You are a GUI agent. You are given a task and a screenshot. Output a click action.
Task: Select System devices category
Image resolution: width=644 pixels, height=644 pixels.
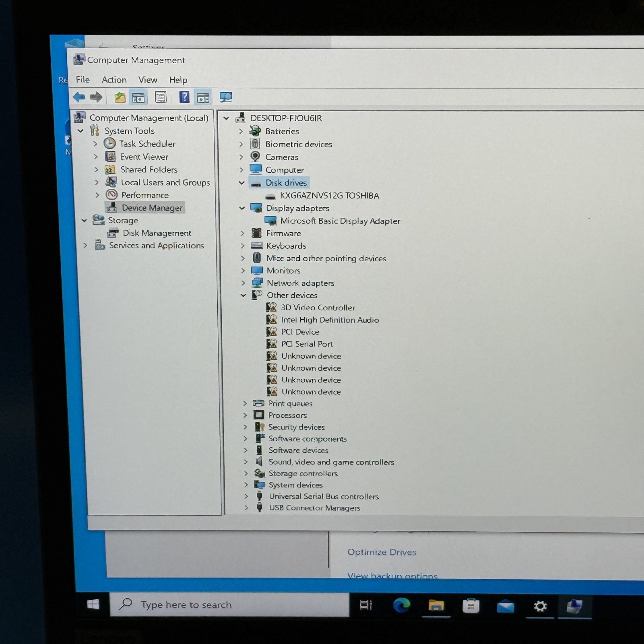(x=296, y=485)
